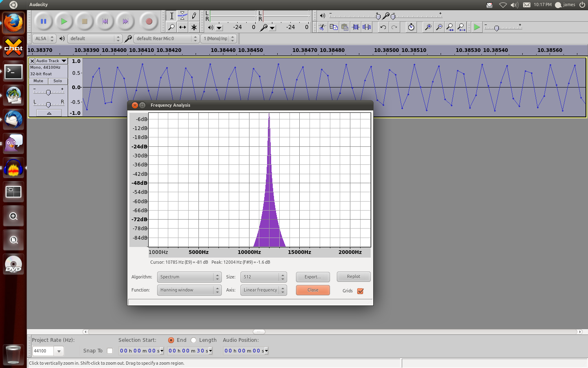Click the Trim audio icon
The image size is (588, 368).
pyautogui.click(x=356, y=27)
